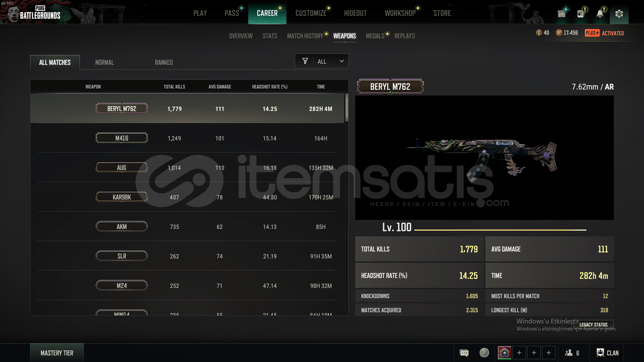The image size is (644, 362).
Task: Click the MATCHES ACQUIRED value 2,315
Action: [472, 310]
